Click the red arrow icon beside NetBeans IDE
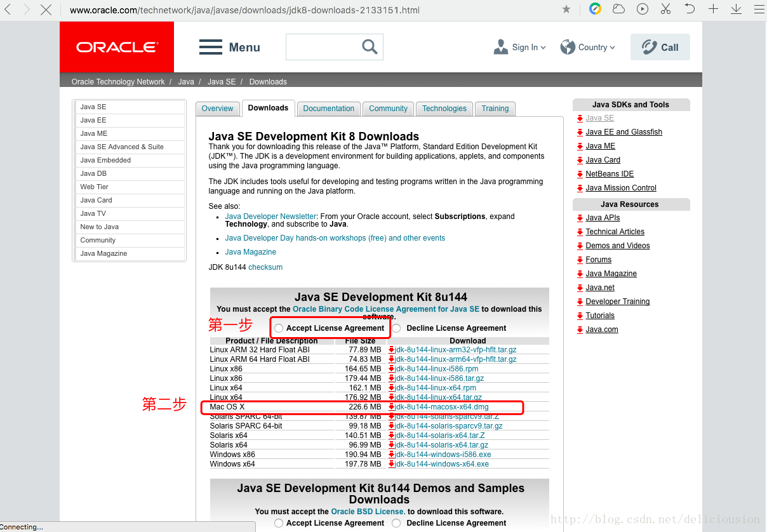767x532 pixels. 580,174
